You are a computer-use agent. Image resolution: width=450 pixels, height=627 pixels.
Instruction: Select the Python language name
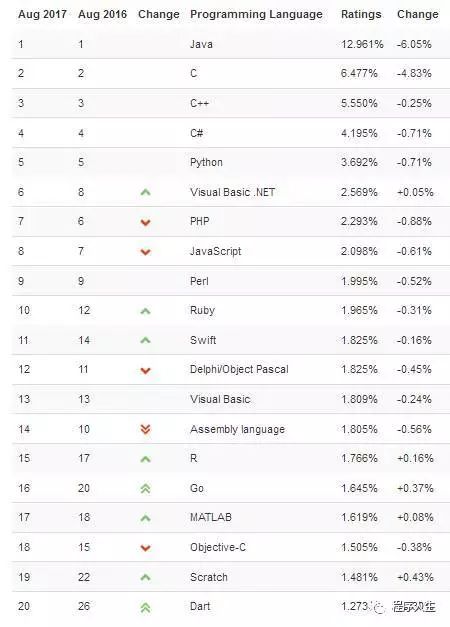click(x=206, y=162)
